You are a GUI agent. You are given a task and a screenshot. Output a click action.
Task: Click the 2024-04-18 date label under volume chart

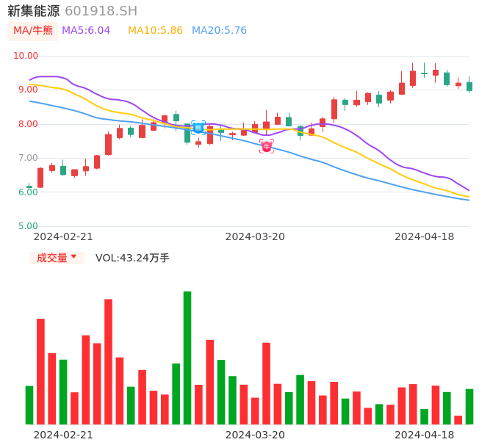click(x=424, y=434)
